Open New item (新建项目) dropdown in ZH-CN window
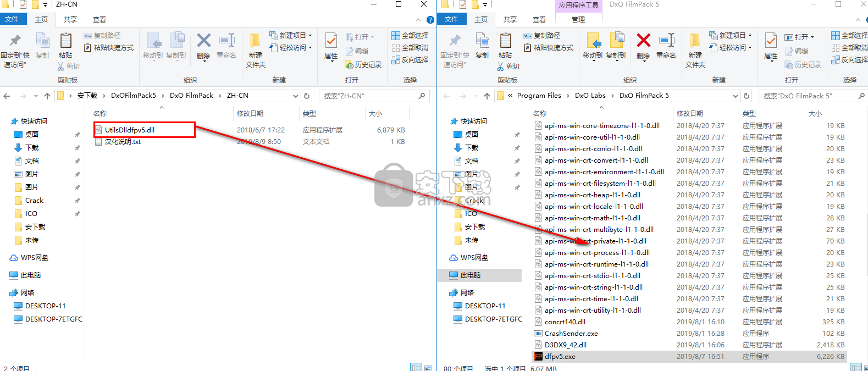The width and height of the screenshot is (868, 371). point(291,35)
